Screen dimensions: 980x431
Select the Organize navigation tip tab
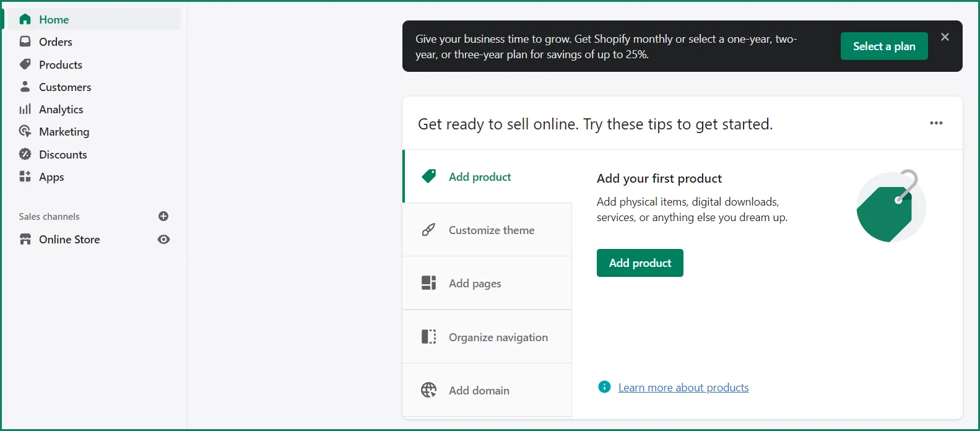487,337
